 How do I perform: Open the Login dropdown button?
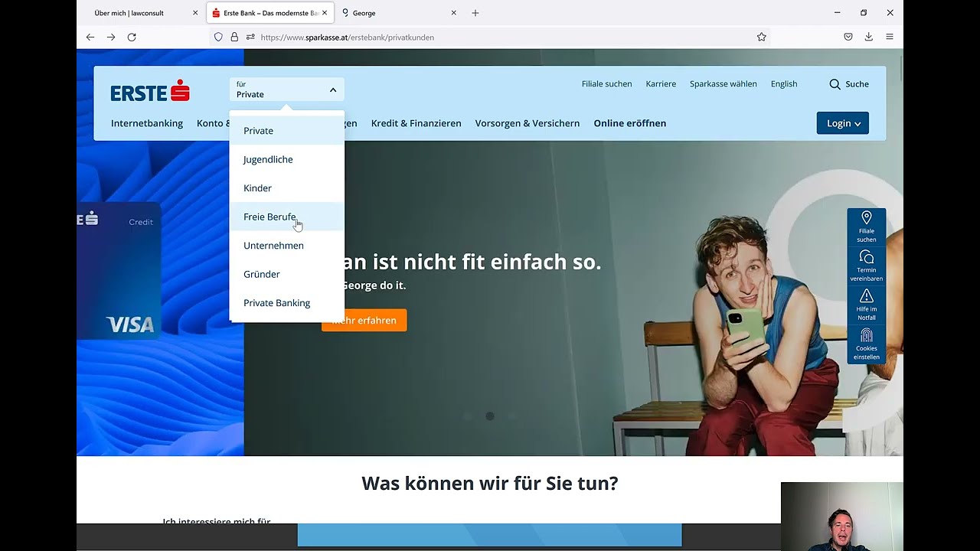click(x=842, y=123)
